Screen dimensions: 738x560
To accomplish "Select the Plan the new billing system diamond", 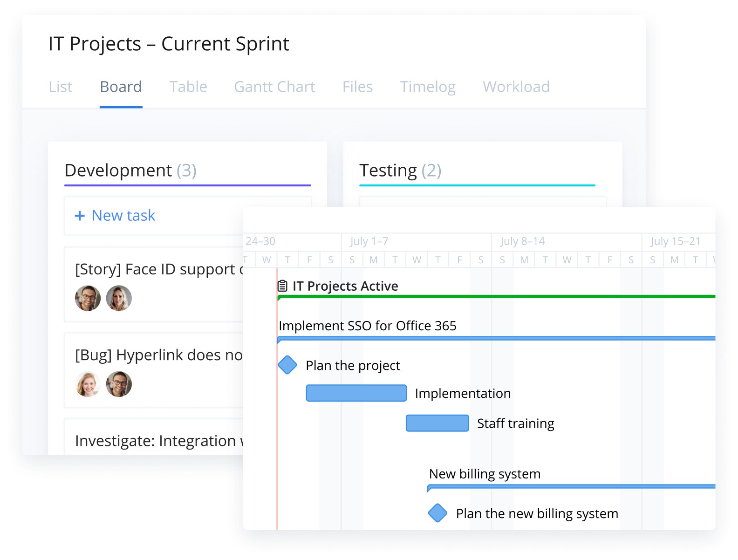I will 437,513.
